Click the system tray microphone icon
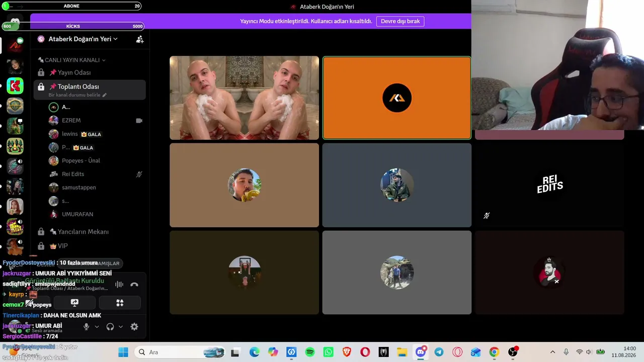 566,352
